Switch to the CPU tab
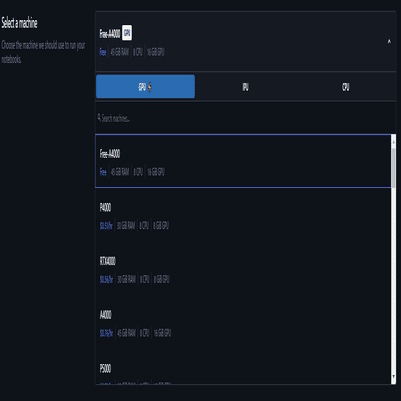This screenshot has width=401, height=401. [346, 87]
